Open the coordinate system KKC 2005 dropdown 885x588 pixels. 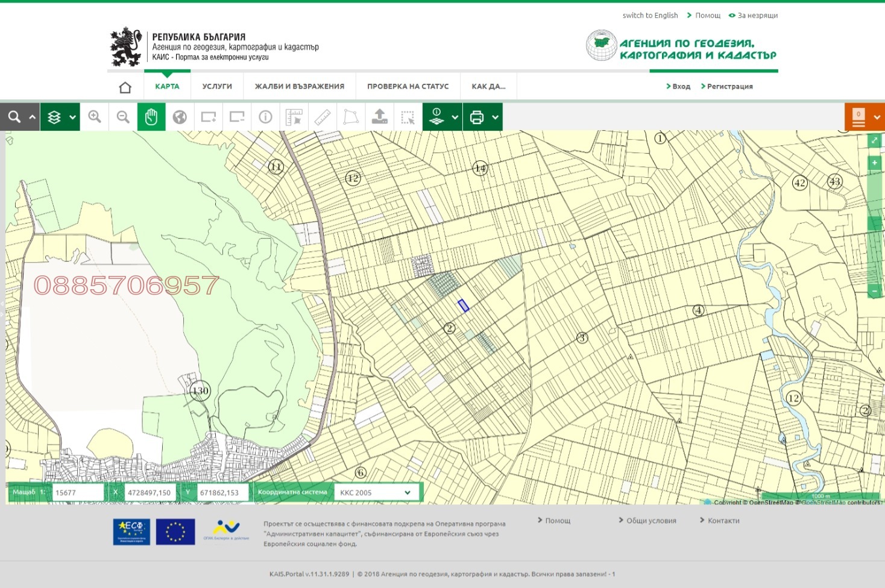tap(376, 492)
